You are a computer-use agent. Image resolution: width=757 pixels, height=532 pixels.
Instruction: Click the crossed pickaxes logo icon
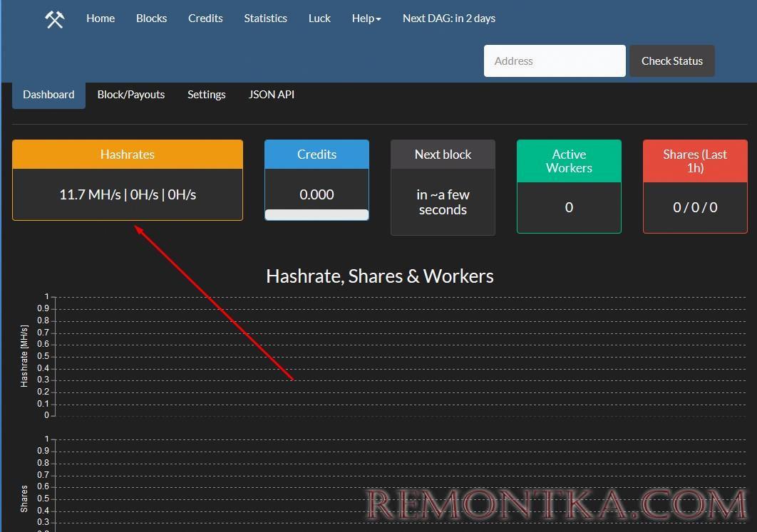(x=55, y=19)
